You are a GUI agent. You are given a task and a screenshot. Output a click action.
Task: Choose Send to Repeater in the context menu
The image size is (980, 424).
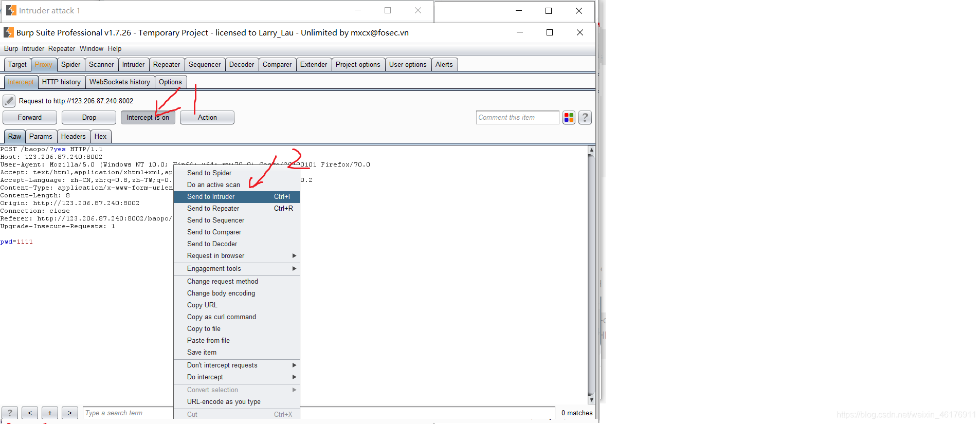(237, 208)
